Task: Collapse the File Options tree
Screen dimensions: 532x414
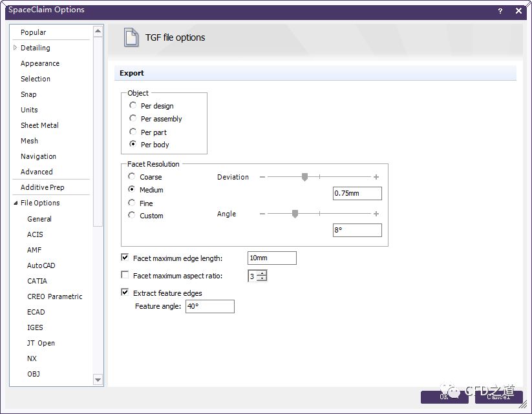Action: [16, 203]
